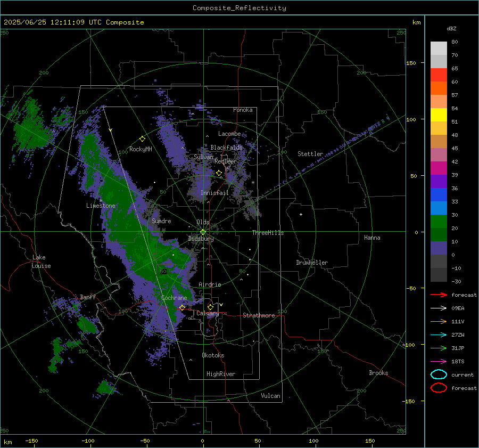This screenshot has height=448, width=479.
Task: Click the white plus marker near Hanna region
Action: [301, 214]
